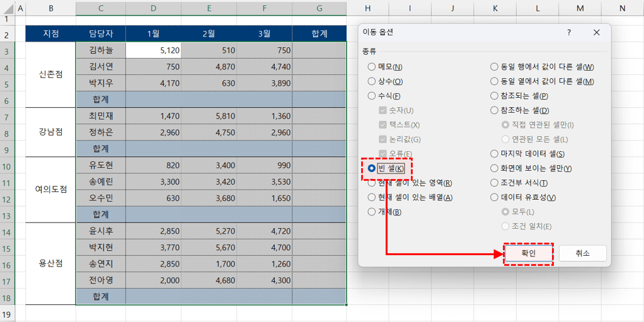
Task: Select column C header
Action: (101, 8)
